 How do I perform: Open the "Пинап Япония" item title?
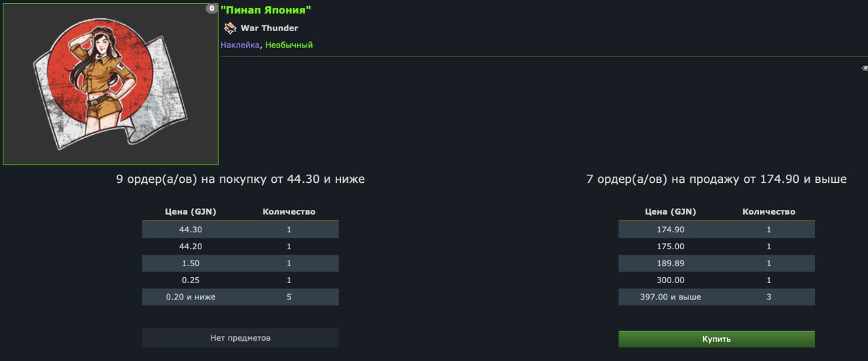point(266,9)
